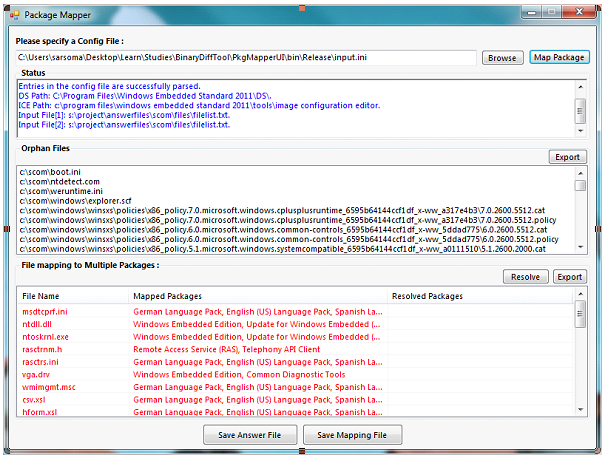Click the Map Package button
Screen dimensions: 604x457
coord(559,57)
